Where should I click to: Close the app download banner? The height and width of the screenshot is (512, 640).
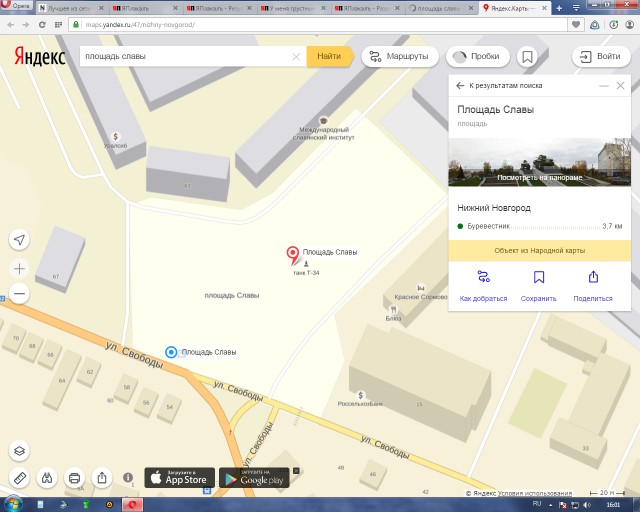[296, 471]
